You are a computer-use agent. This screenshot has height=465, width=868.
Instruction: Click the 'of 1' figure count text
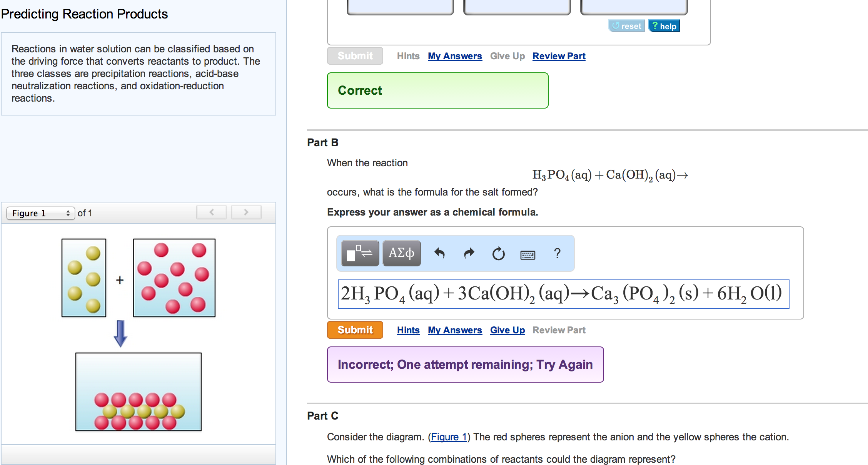tap(85, 213)
